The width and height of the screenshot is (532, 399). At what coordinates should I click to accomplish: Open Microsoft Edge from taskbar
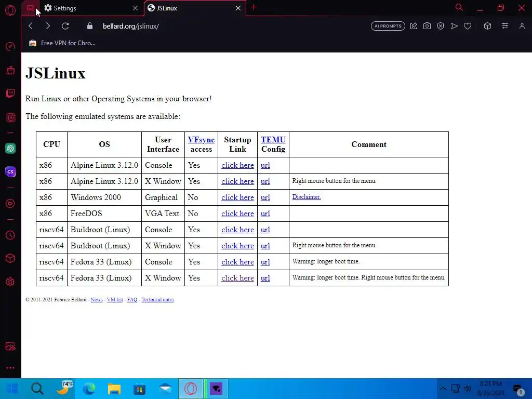pos(89,389)
